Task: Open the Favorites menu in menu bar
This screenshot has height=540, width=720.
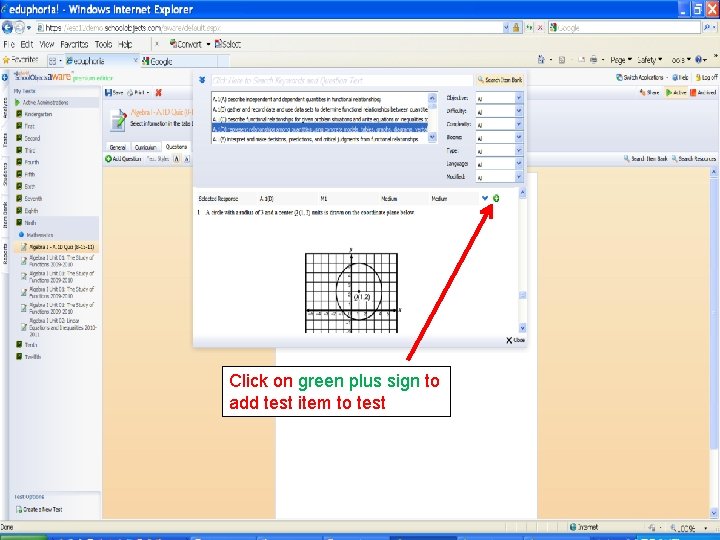Action: pos(74,45)
